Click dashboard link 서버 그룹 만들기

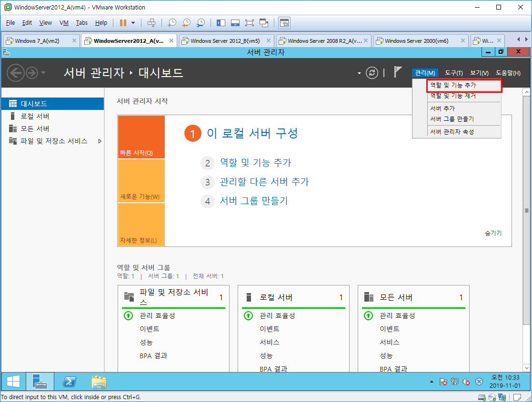pos(254,201)
